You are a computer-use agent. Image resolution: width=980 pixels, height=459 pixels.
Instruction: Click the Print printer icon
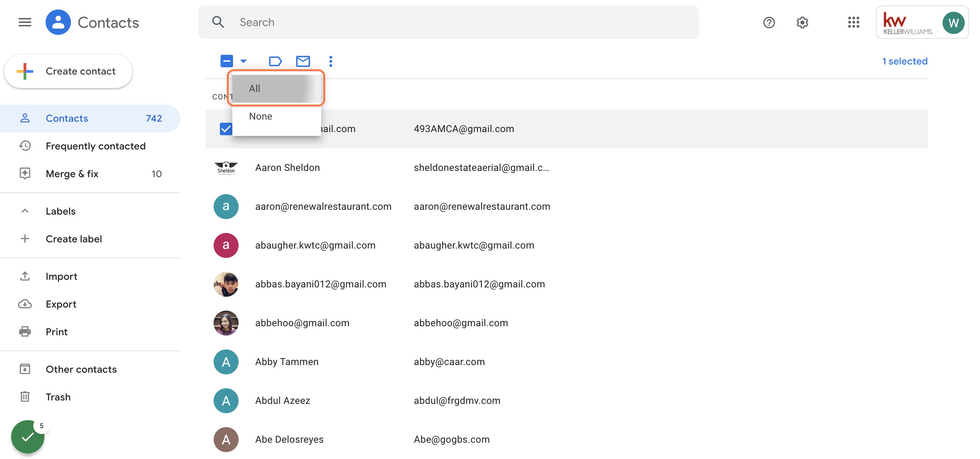[25, 332]
